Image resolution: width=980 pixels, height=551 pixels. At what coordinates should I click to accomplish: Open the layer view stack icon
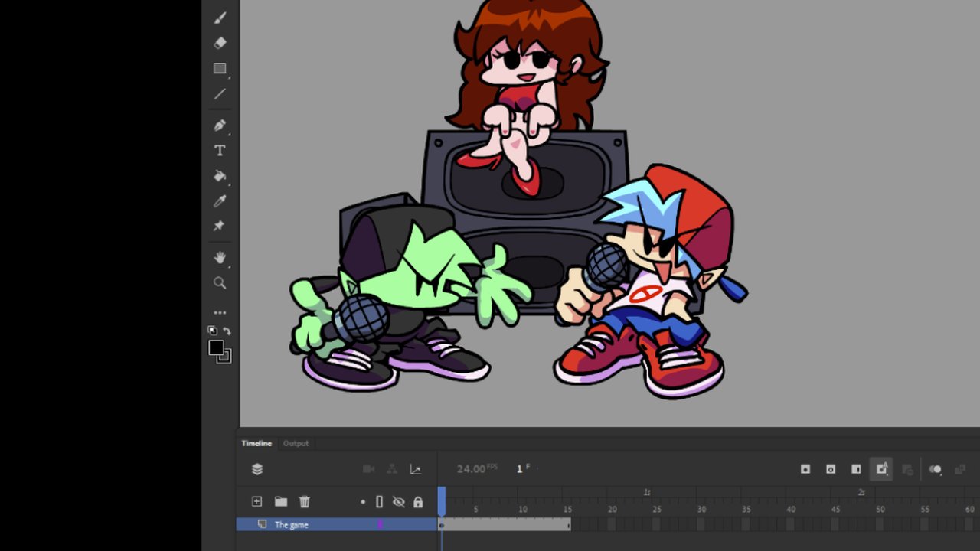click(257, 469)
